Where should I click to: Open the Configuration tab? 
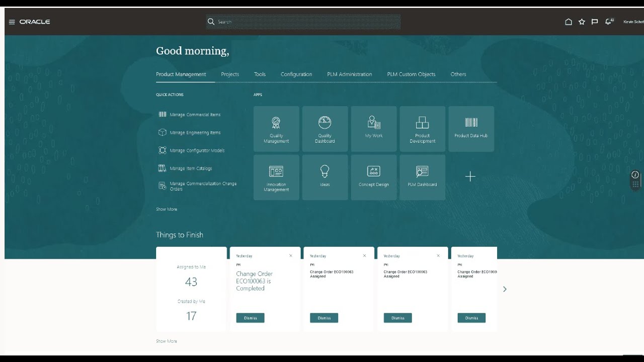[x=296, y=74]
